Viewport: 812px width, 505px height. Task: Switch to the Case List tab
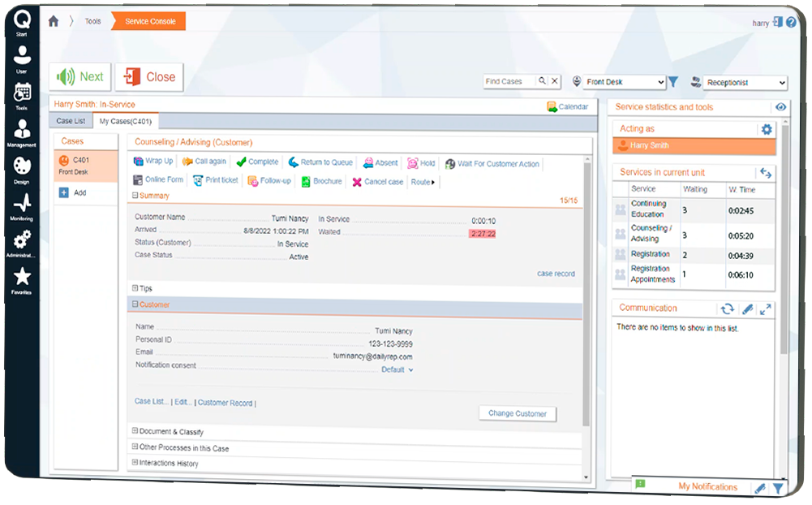point(71,121)
